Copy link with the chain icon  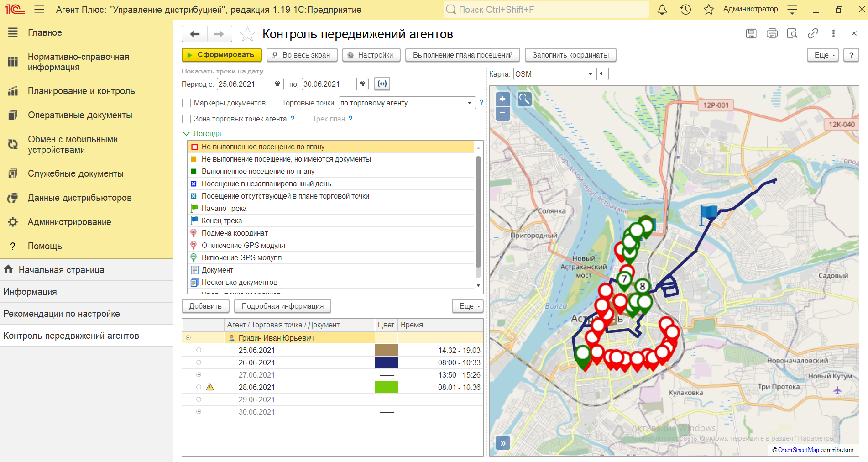click(813, 33)
